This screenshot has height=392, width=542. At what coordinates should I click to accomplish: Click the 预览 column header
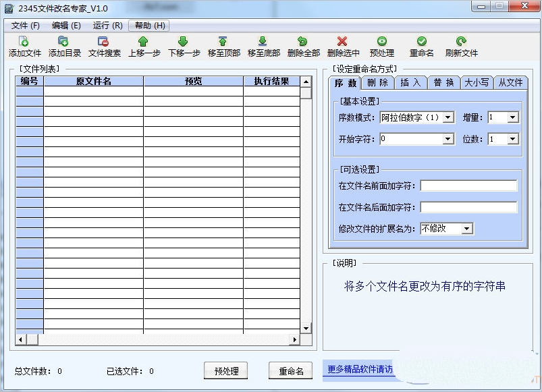click(193, 81)
